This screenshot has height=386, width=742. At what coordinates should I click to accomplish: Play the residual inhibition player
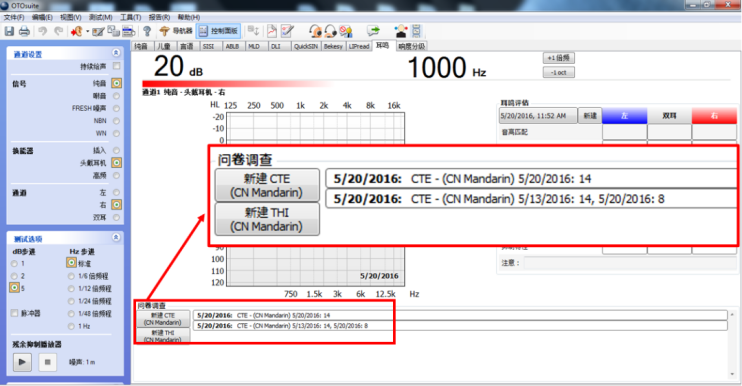(22, 362)
